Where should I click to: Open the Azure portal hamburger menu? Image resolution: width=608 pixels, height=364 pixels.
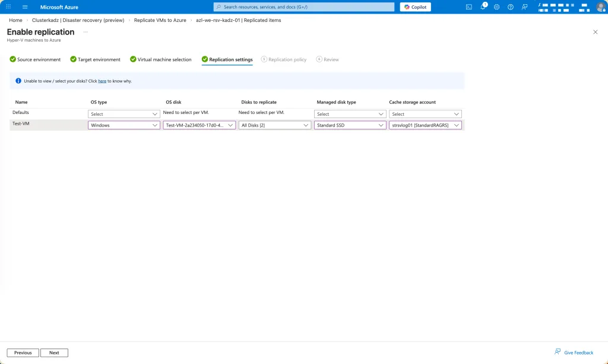tap(25, 7)
